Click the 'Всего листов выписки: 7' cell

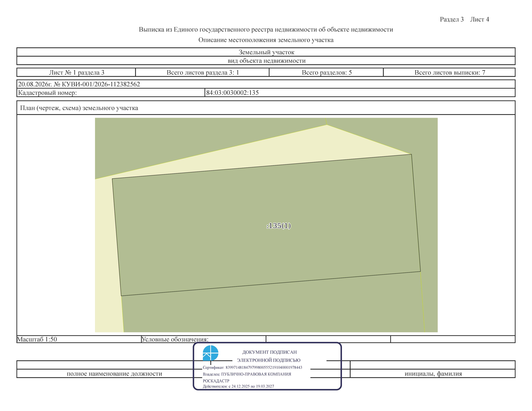pos(449,72)
